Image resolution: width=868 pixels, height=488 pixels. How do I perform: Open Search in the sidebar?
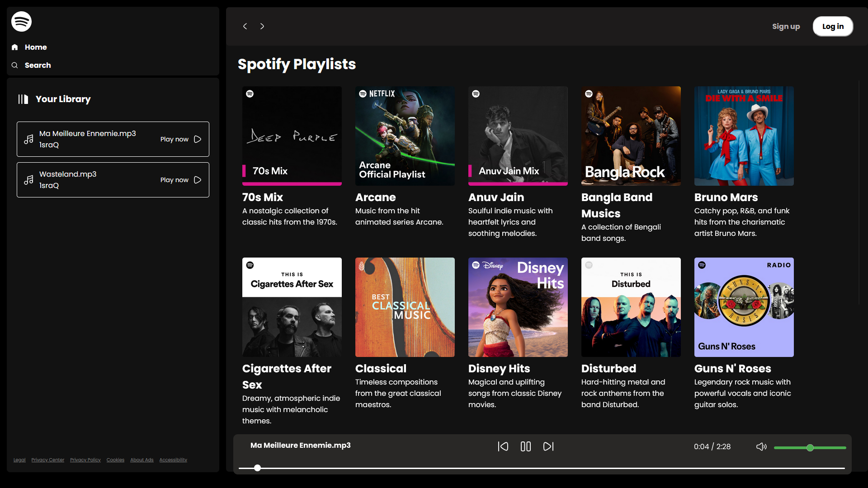[x=38, y=65]
